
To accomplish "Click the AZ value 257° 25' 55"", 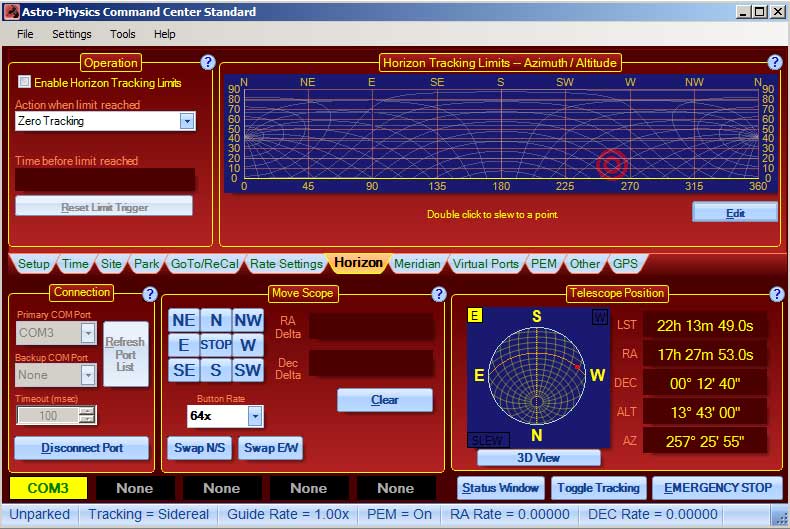I will tap(705, 442).
